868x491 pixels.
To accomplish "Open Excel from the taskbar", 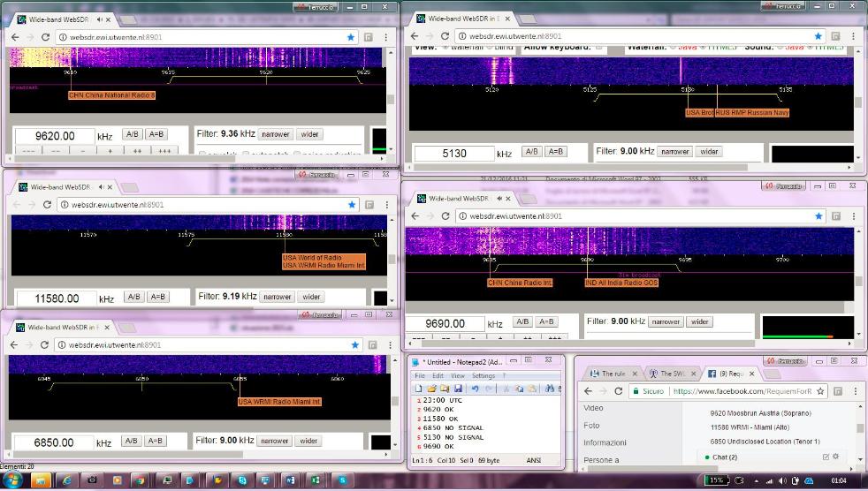I will [315, 480].
